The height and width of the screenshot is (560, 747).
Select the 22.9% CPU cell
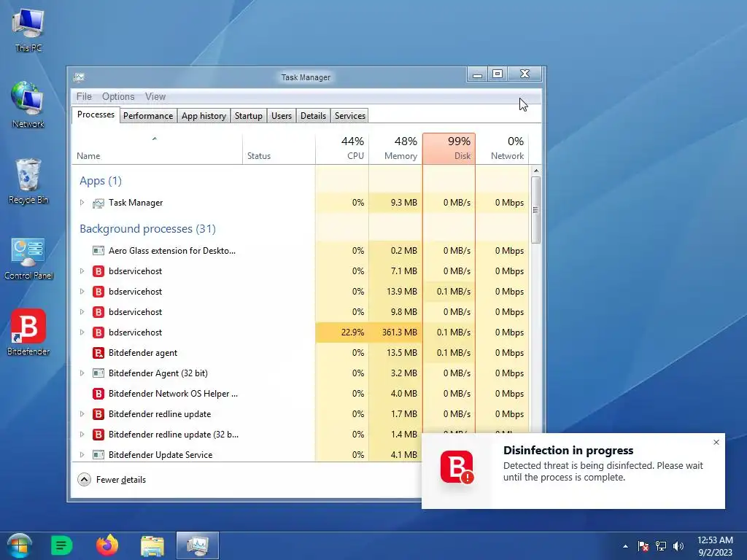tap(342, 332)
